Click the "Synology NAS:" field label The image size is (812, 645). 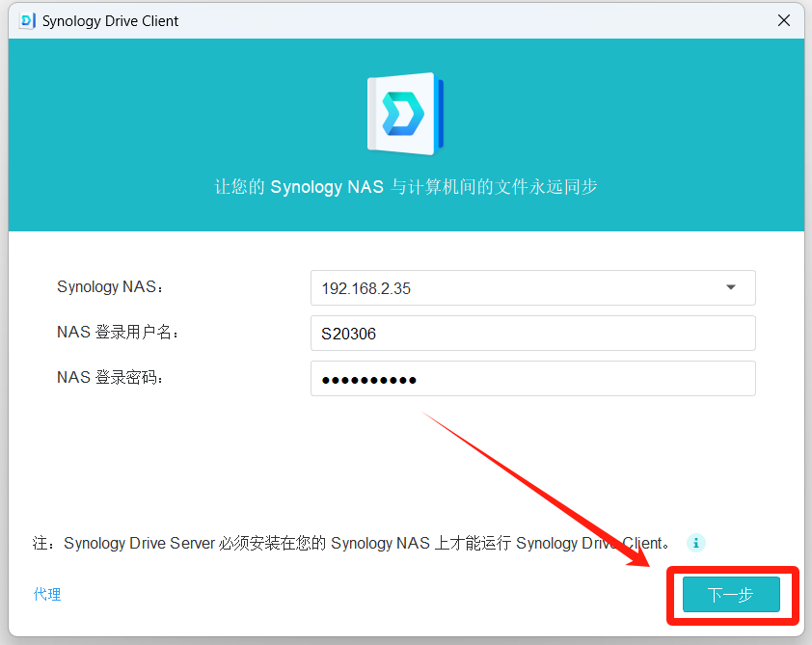(111, 287)
